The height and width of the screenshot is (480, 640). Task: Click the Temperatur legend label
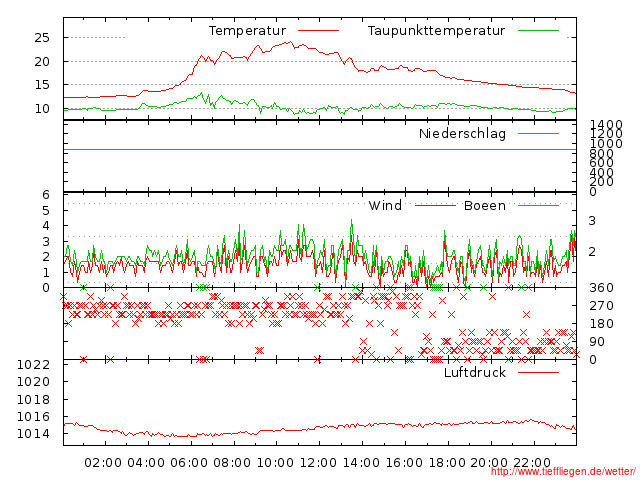[x=247, y=31]
